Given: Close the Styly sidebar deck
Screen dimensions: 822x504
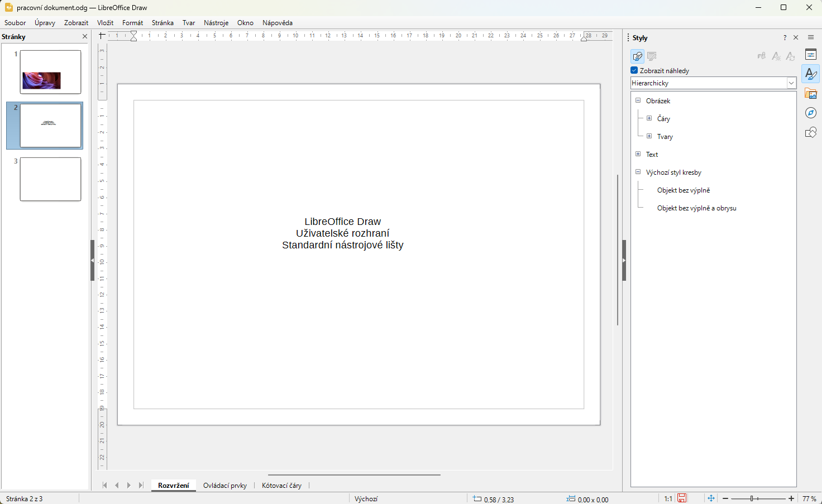Looking at the screenshot, I should click(796, 38).
